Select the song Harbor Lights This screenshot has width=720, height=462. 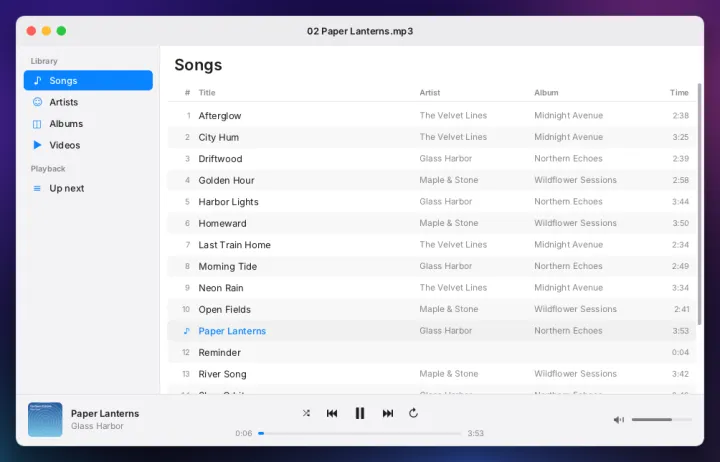pos(432,202)
